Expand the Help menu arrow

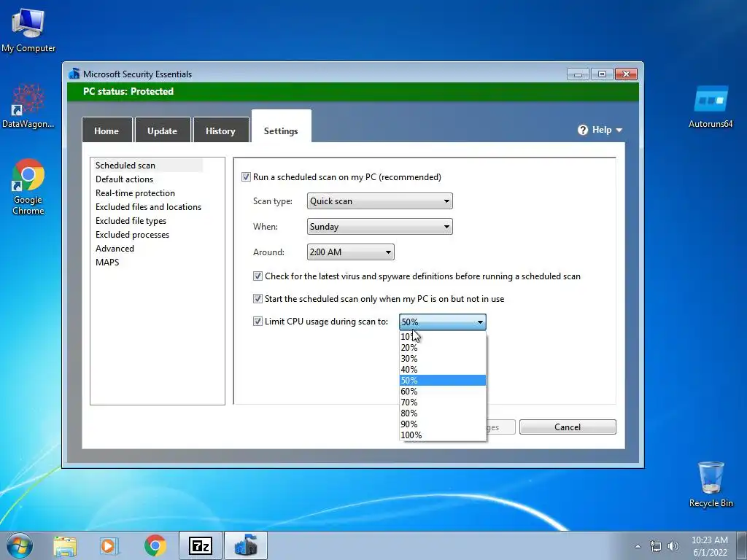[619, 130]
